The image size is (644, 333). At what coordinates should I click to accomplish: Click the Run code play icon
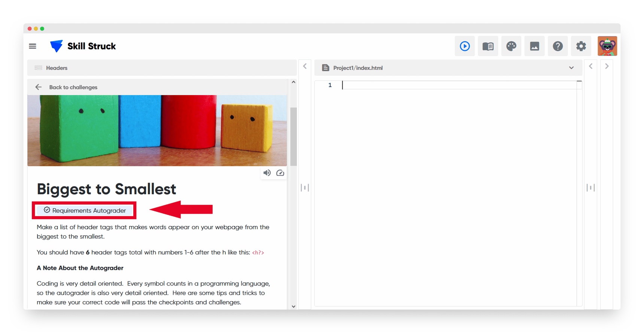point(465,46)
